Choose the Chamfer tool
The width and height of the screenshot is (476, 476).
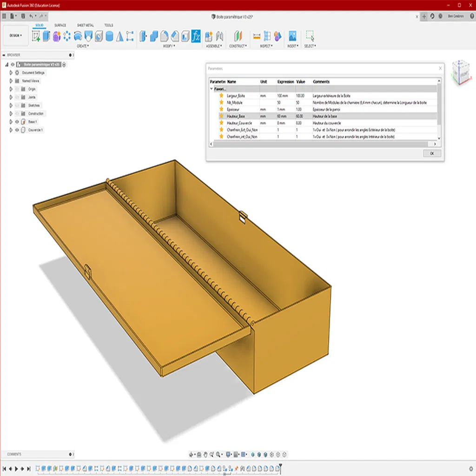tap(175, 36)
